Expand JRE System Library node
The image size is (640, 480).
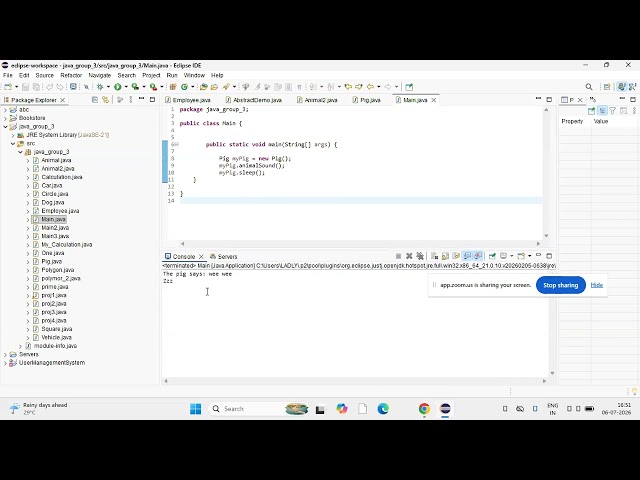point(13,135)
